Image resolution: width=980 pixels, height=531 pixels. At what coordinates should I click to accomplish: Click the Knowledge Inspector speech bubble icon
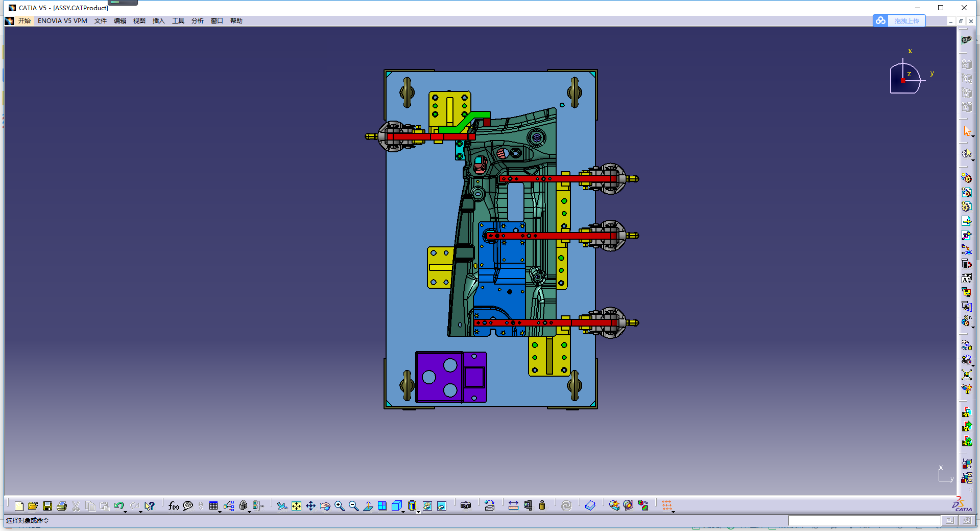pyautogui.click(x=188, y=506)
